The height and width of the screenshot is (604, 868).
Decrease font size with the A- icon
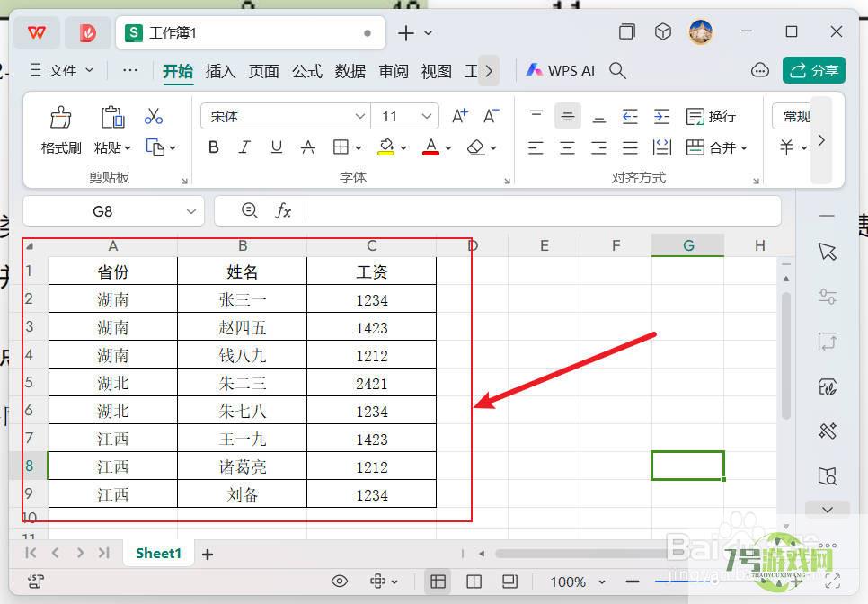tap(491, 116)
